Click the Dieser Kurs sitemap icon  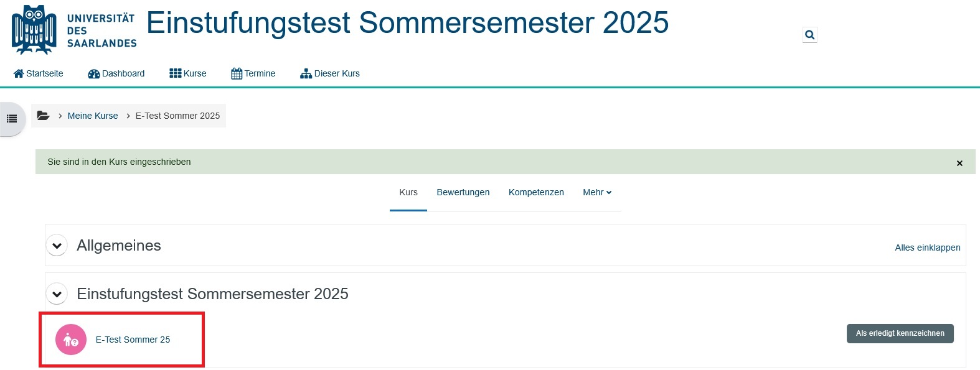point(306,73)
